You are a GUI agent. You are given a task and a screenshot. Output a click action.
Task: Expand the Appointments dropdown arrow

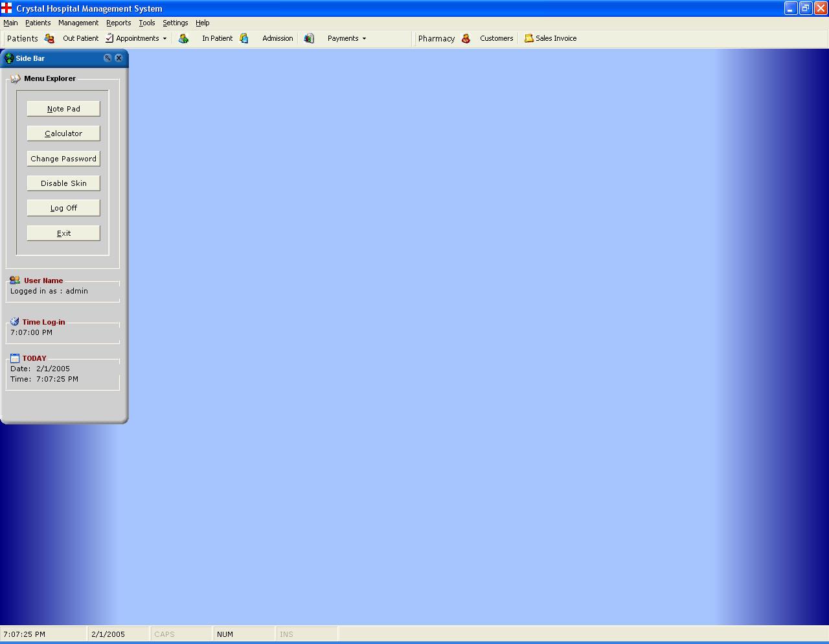tap(165, 38)
